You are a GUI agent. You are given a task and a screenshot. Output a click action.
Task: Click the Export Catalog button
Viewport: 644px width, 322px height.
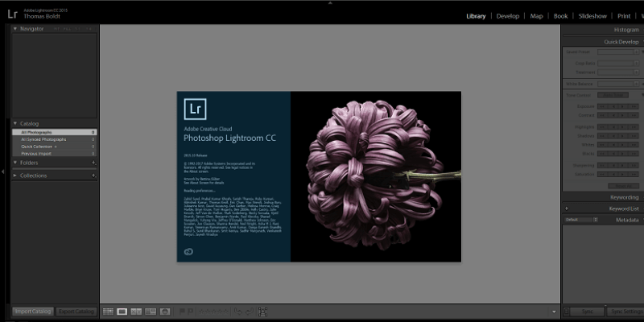(76, 312)
